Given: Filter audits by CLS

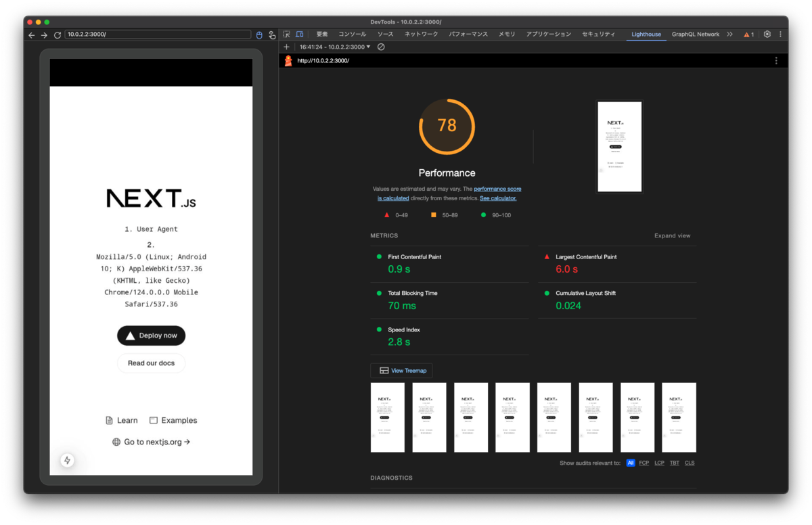Looking at the screenshot, I should click(x=690, y=463).
